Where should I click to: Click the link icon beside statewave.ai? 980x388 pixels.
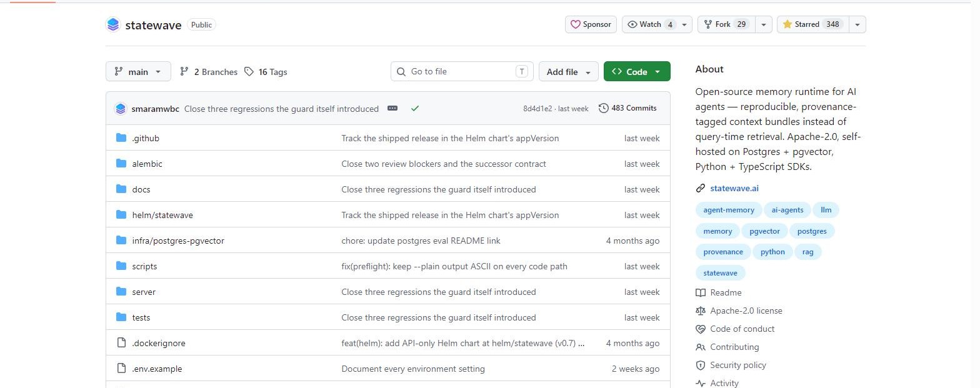click(x=700, y=188)
